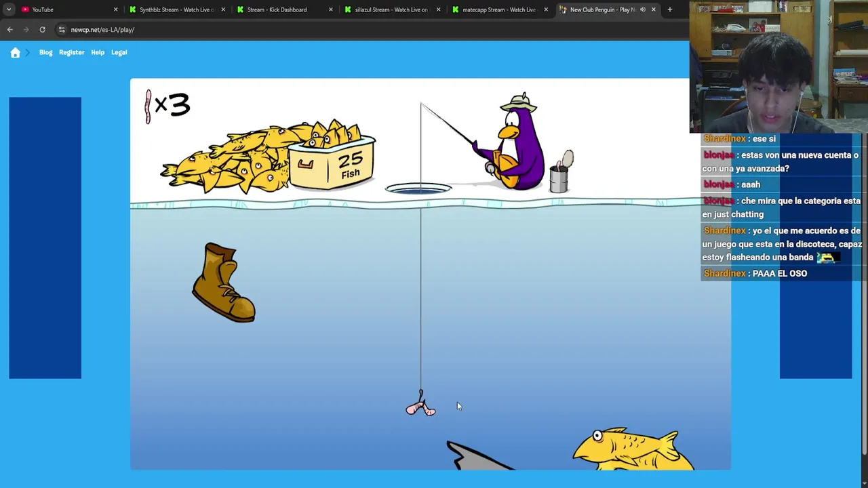Click the worm lives counter x3

coord(167,106)
